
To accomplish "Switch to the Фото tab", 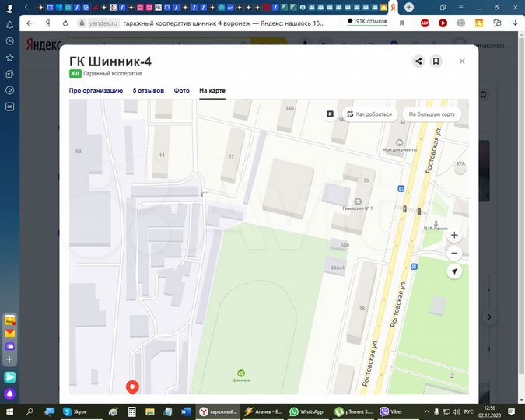I will [181, 90].
